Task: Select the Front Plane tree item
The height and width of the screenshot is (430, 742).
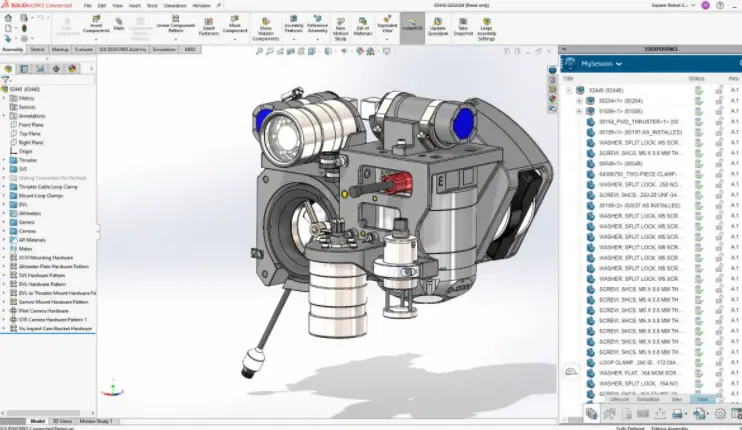Action: tap(31, 125)
